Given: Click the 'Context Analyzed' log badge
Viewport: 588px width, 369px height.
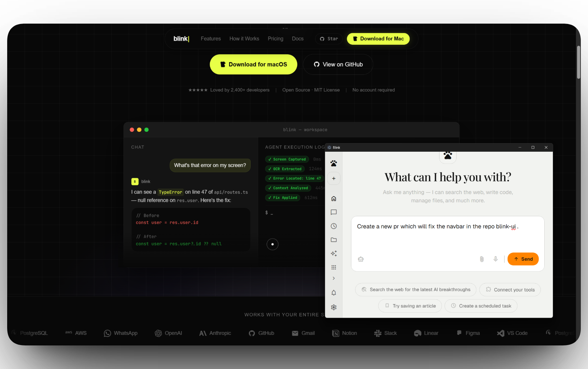Looking at the screenshot, I should tap(288, 188).
